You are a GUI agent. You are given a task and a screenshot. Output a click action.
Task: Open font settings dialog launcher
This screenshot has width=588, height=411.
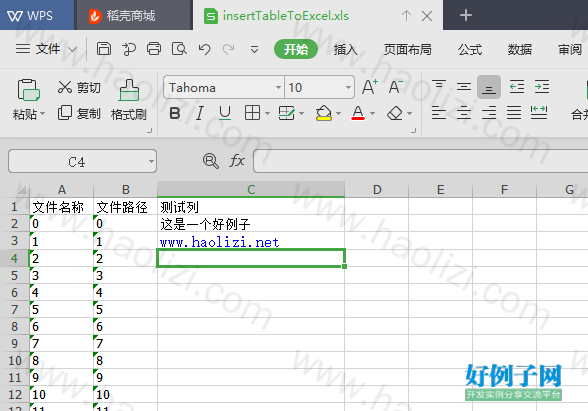pyautogui.click(x=413, y=130)
